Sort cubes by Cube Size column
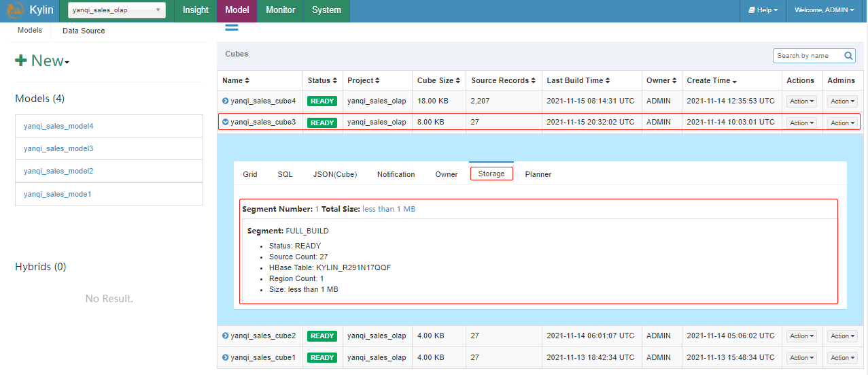Screen dimensions: 868x375 (439, 80)
